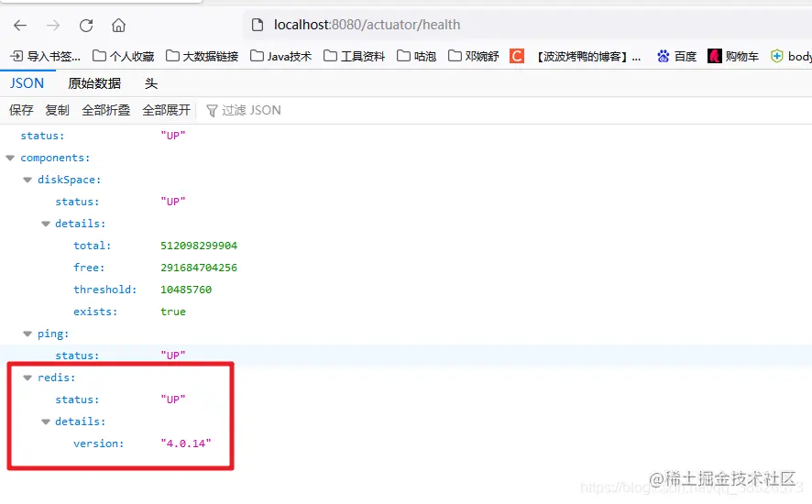This screenshot has height=504, width=812.
Task: Focus the localhost:8080/actuator/health address field
Action: click(527, 25)
